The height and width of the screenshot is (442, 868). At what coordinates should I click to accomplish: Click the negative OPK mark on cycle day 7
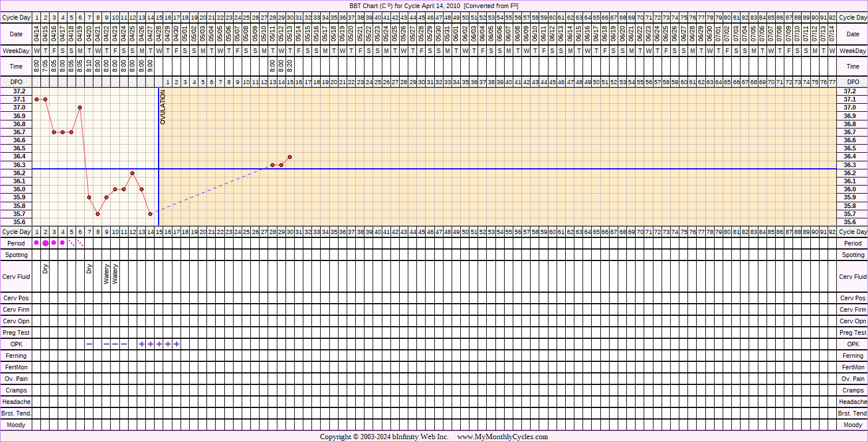[89, 344]
